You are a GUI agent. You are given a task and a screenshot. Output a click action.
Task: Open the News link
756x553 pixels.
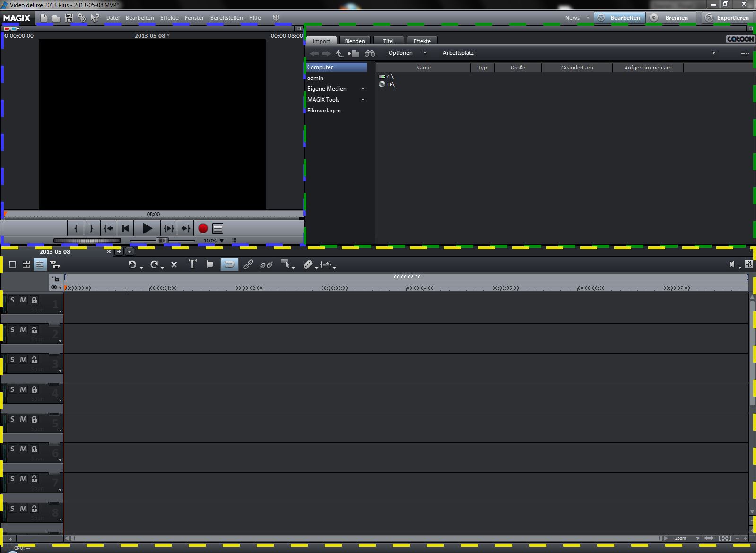[x=572, y=18]
